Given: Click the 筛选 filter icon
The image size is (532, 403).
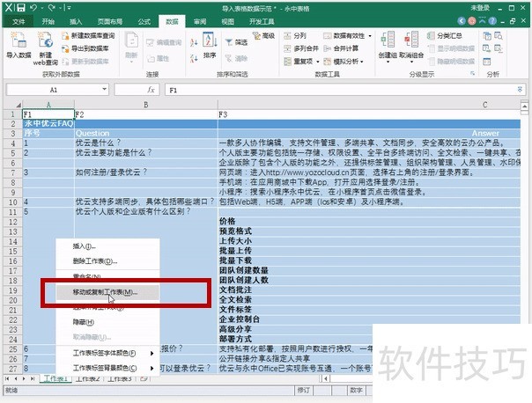Looking at the screenshot, I should [236, 41].
